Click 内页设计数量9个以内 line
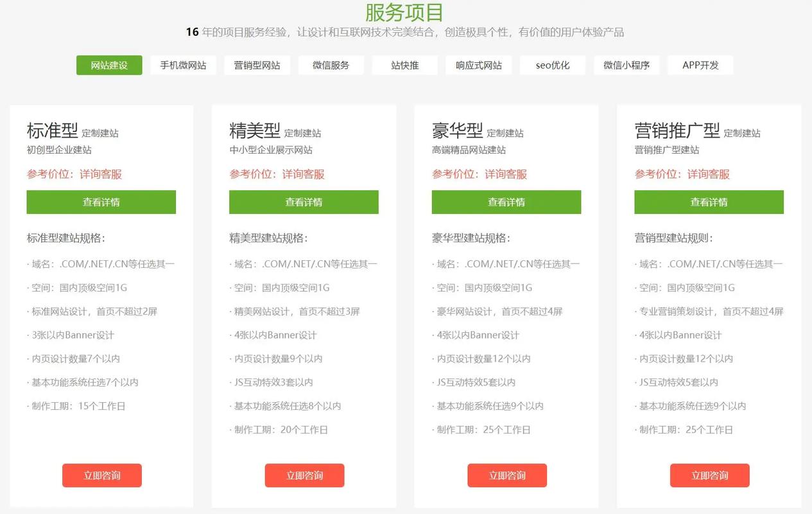Viewport: 812px width, 514px height. click(x=276, y=359)
